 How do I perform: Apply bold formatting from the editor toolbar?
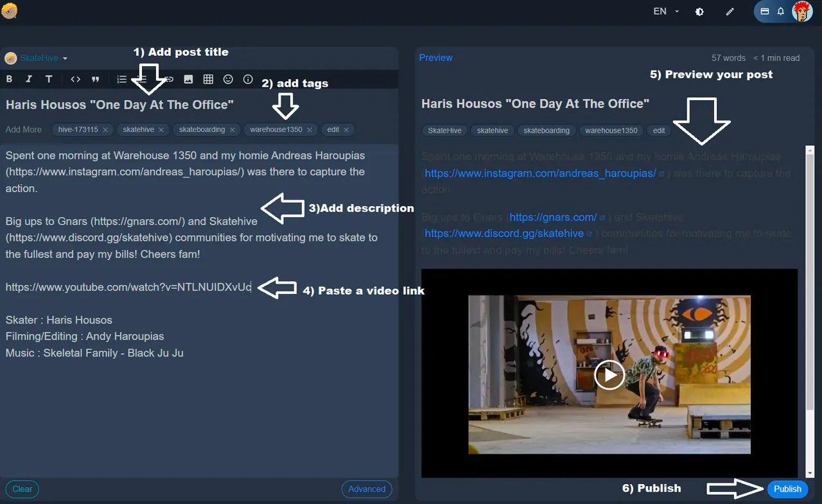tap(9, 79)
